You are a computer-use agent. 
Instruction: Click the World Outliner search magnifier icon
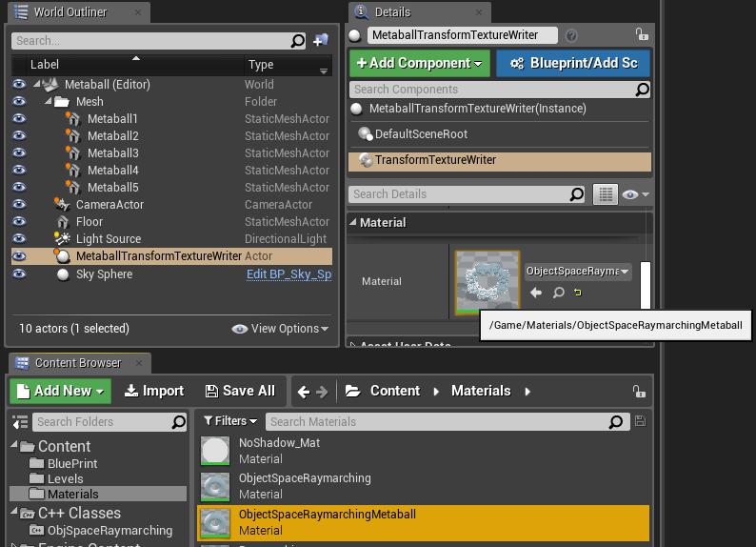tap(297, 41)
